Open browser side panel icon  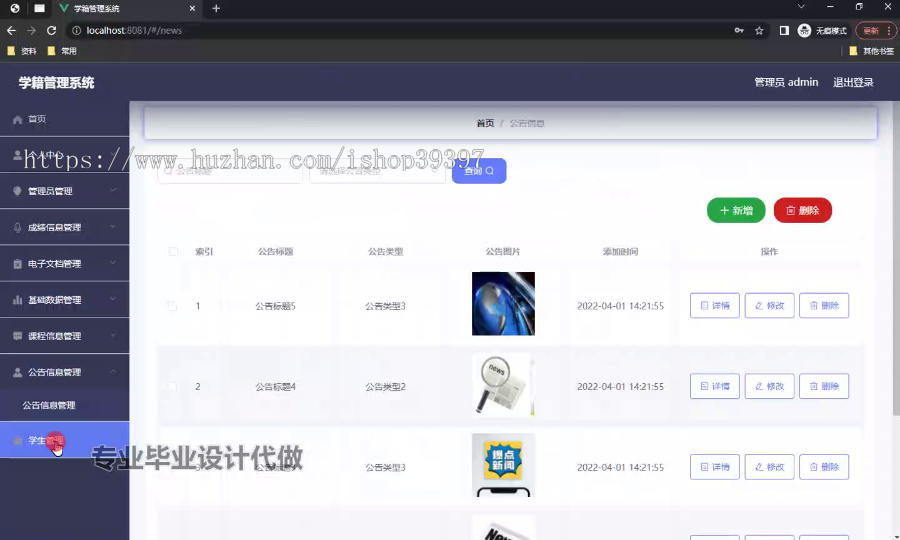point(784,30)
